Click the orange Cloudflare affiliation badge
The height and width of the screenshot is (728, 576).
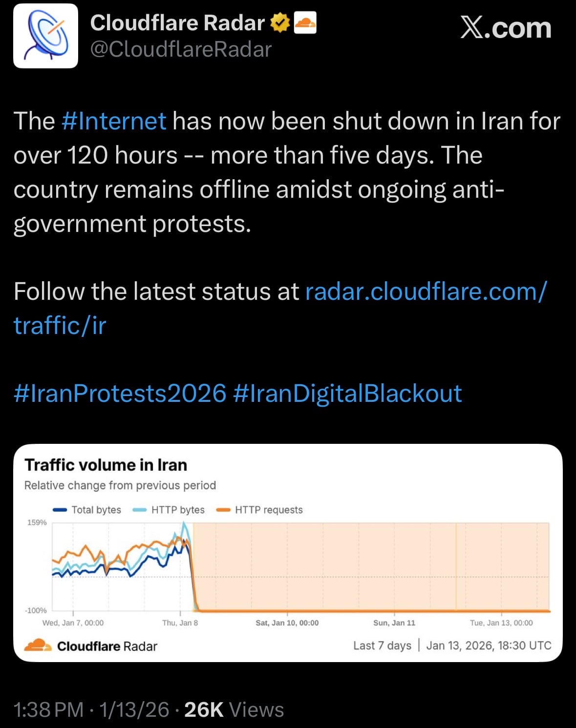click(x=305, y=22)
